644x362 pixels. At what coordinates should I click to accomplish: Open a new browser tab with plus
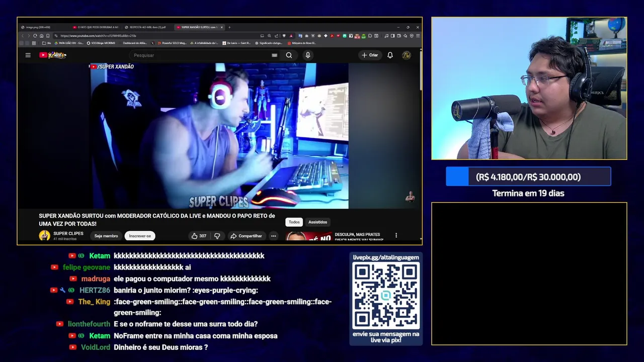pyautogui.click(x=229, y=27)
